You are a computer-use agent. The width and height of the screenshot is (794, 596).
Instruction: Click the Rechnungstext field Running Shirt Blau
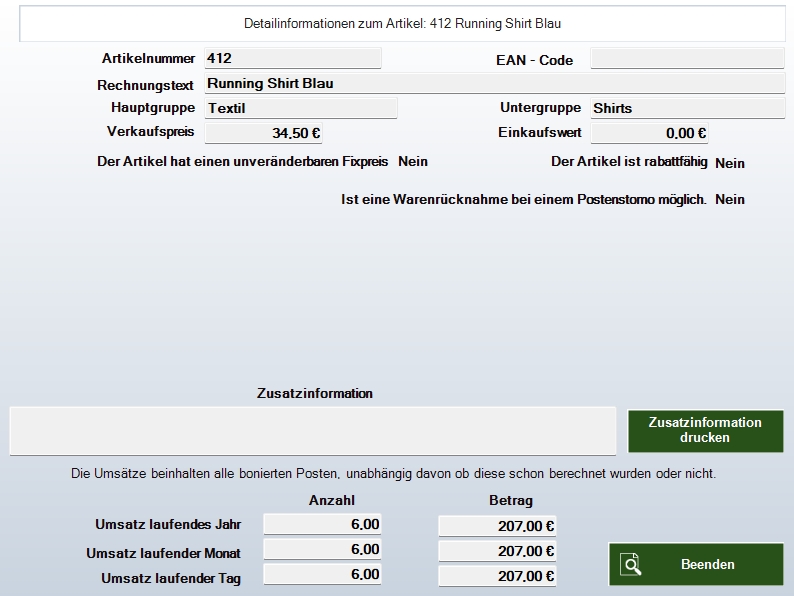coord(494,84)
